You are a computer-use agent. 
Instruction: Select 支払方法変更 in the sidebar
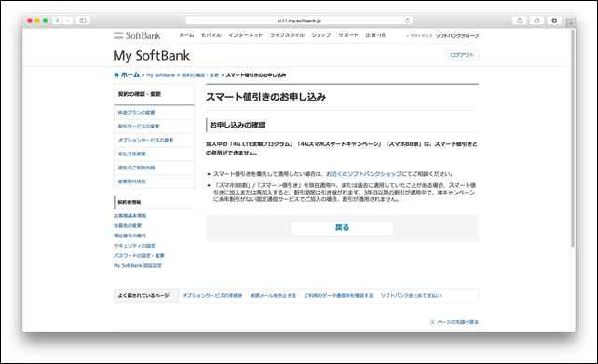point(154,154)
